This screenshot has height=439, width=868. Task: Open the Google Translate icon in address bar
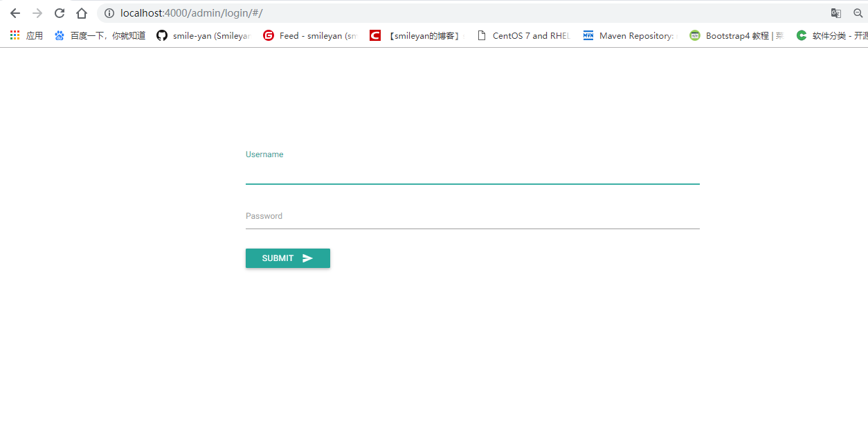coord(835,12)
